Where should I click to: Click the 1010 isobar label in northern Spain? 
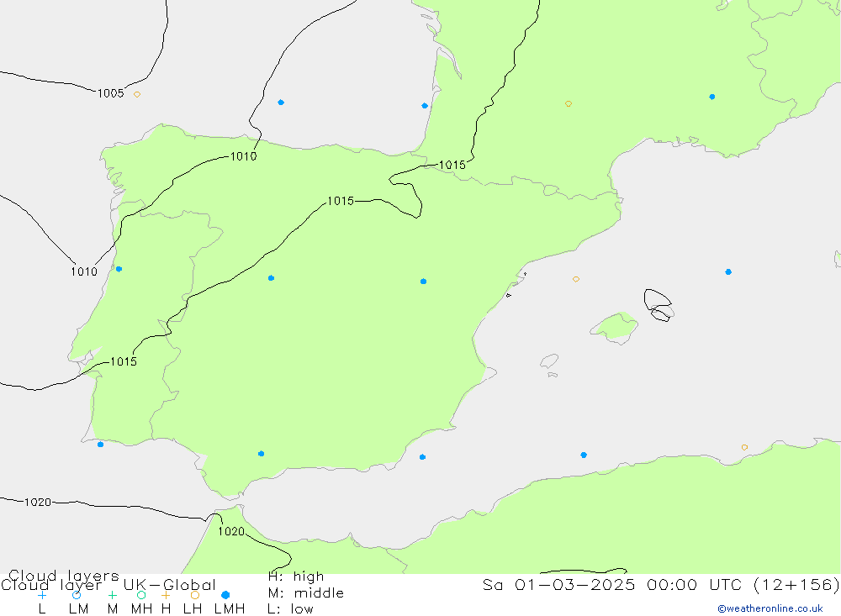coord(244,156)
